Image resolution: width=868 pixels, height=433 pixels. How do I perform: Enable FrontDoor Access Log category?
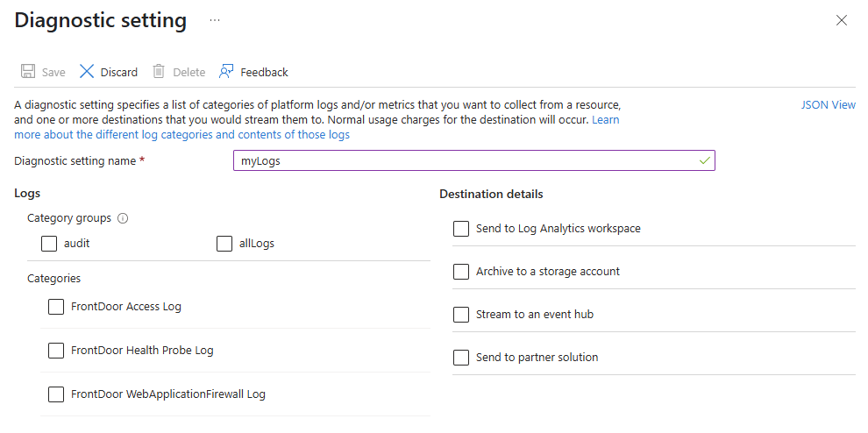[56, 307]
